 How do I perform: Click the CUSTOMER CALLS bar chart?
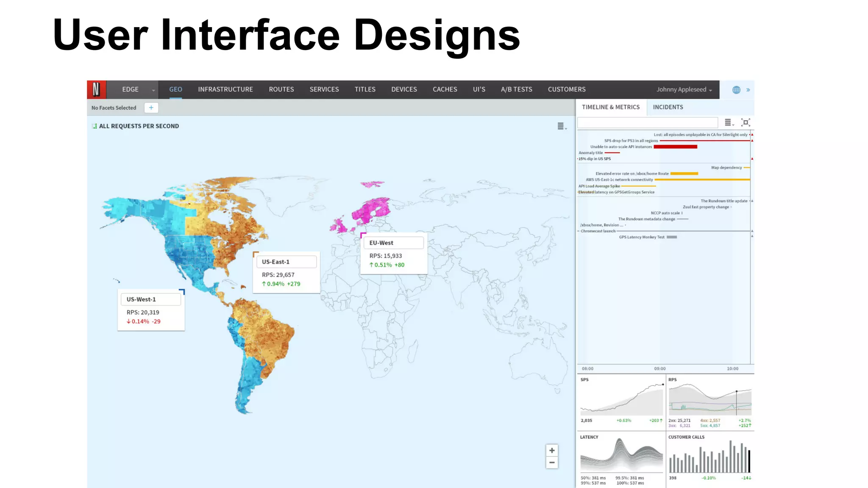[x=710, y=457]
